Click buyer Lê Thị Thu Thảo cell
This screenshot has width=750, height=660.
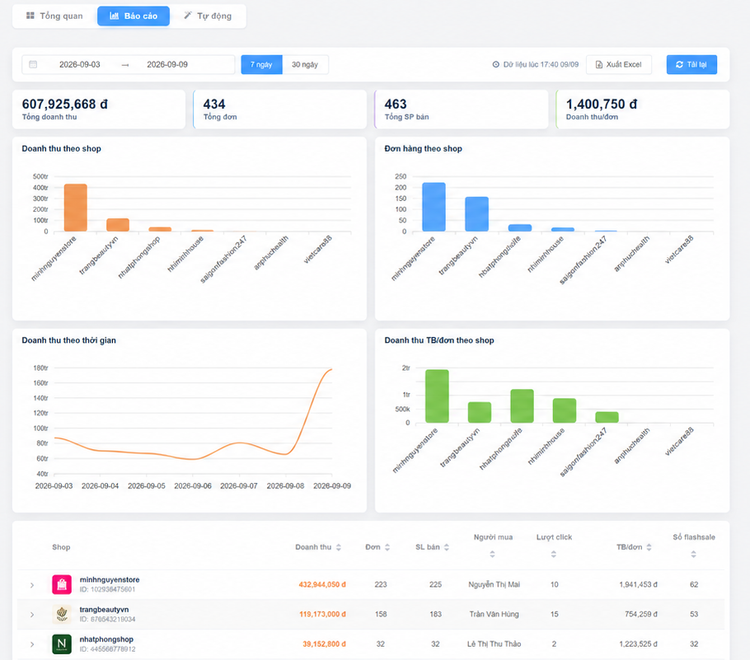(x=494, y=644)
